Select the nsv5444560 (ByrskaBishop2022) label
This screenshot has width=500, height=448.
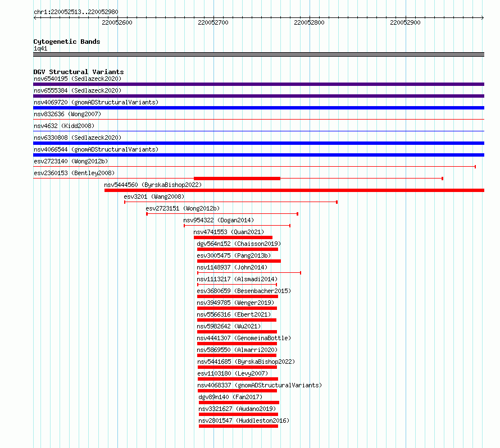[x=153, y=185]
